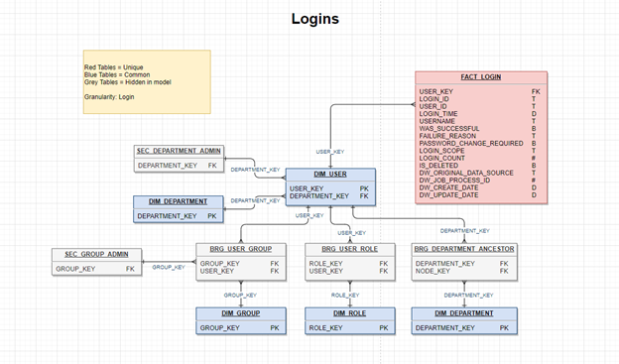Click USER_KEY row in FACT_LOGIN table
The width and height of the screenshot is (619, 364).
point(480,91)
